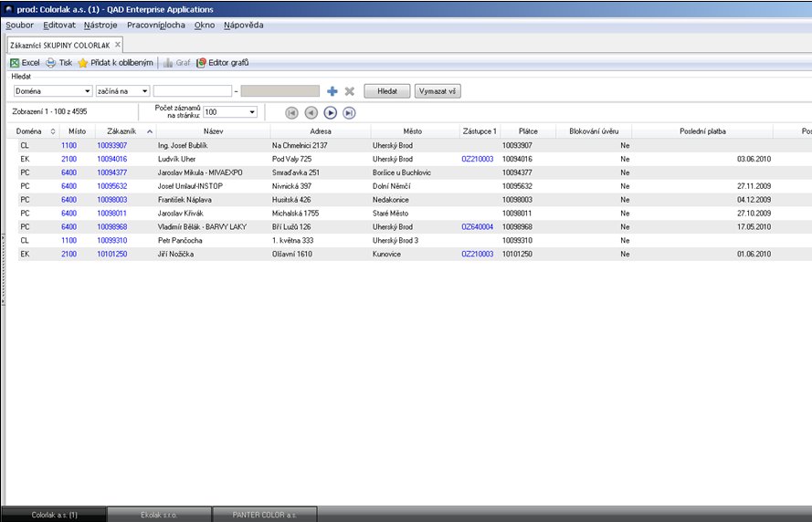Screen dimensions: 812x522
Task: Select the name cell Vladimír Bělák - BARVY LAKY
Action: 202,226
